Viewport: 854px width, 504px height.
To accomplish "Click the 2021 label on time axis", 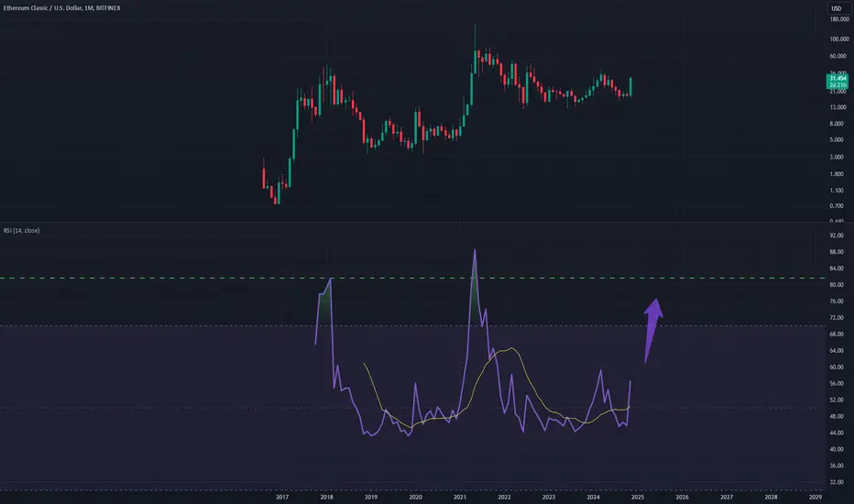I will tap(460, 497).
